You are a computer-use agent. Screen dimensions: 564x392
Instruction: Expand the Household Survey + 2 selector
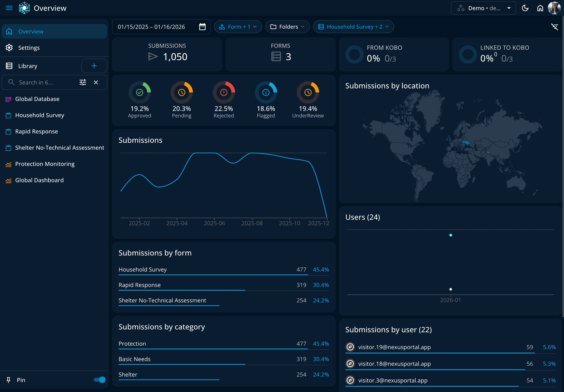pyautogui.click(x=353, y=26)
